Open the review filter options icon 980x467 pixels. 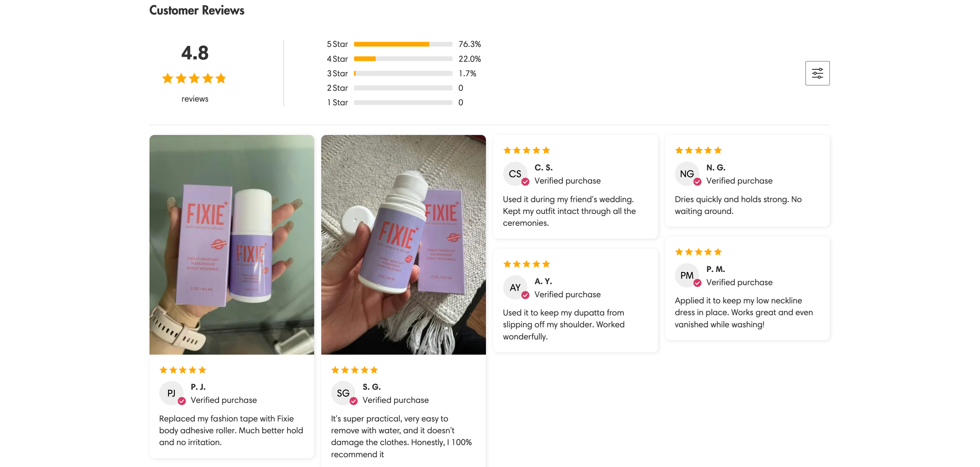[x=817, y=73]
